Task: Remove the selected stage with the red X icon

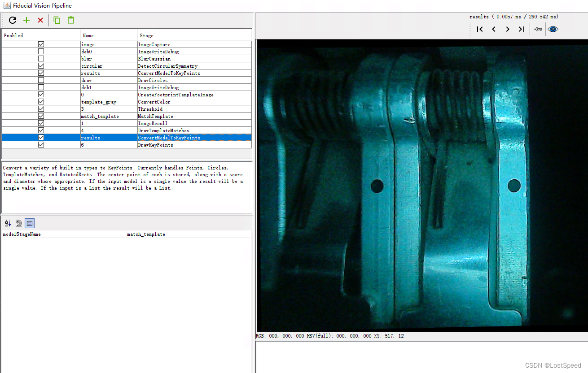Action: point(40,20)
